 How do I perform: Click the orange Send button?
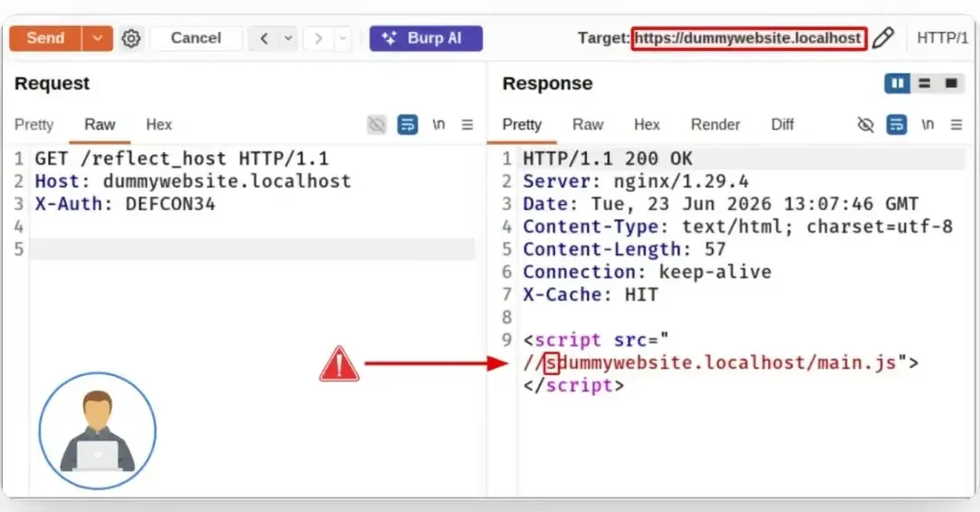click(45, 38)
